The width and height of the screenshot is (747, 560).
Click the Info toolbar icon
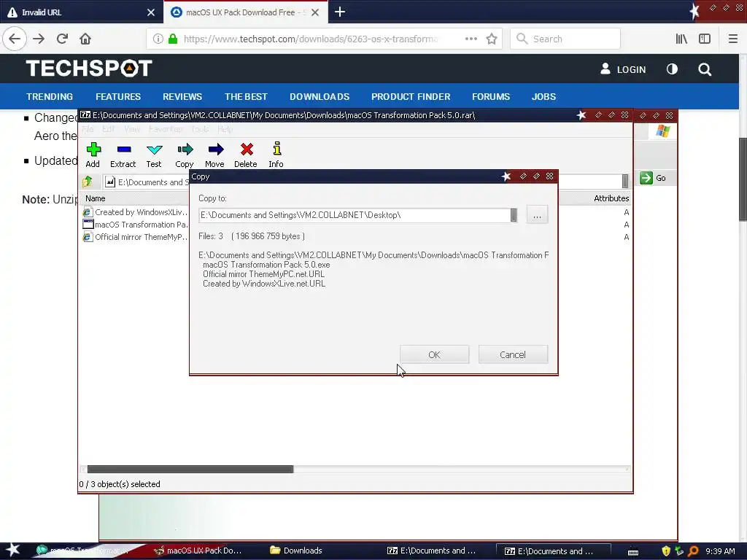pyautogui.click(x=276, y=155)
